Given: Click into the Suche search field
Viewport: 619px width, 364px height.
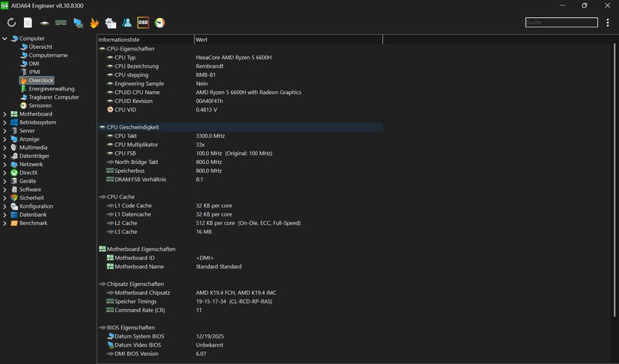Looking at the screenshot, I should (x=561, y=22).
